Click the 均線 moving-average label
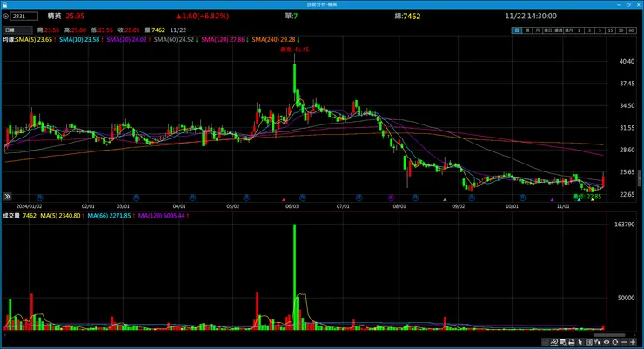The image size is (644, 349). (x=9, y=40)
